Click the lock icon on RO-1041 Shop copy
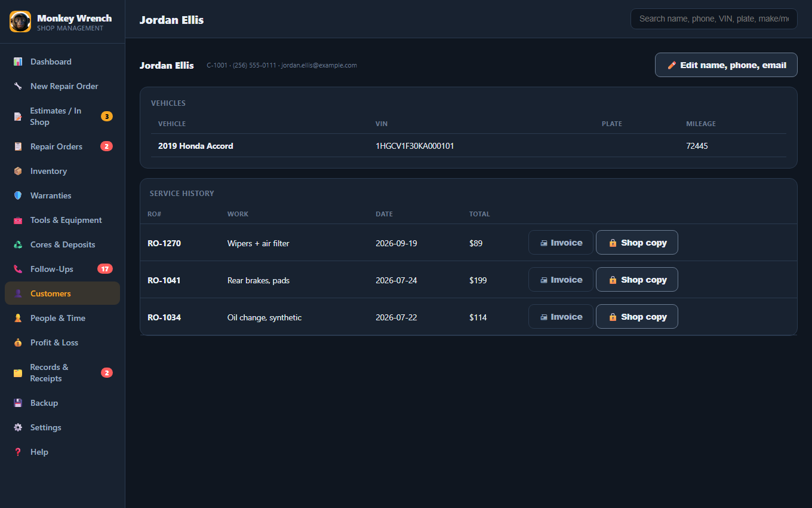 (x=613, y=280)
